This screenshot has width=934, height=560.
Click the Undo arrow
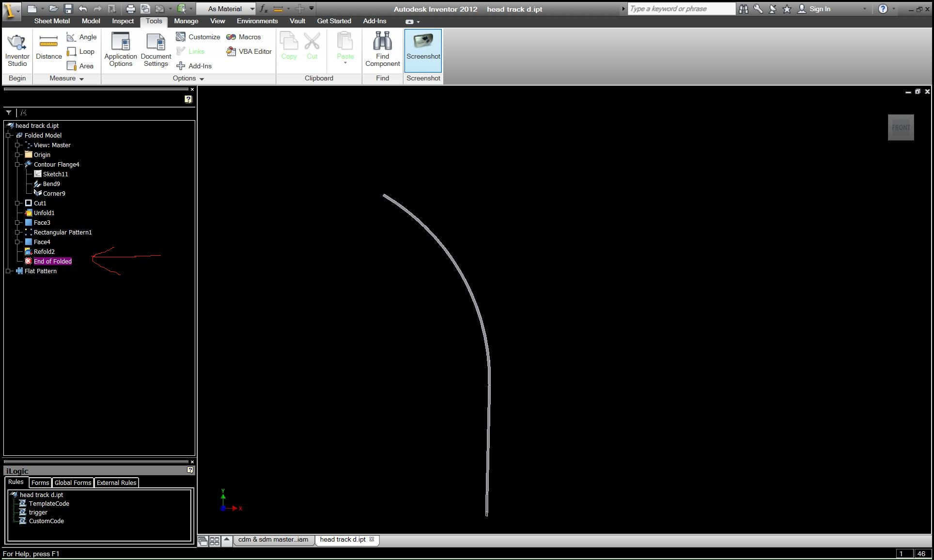tap(83, 9)
